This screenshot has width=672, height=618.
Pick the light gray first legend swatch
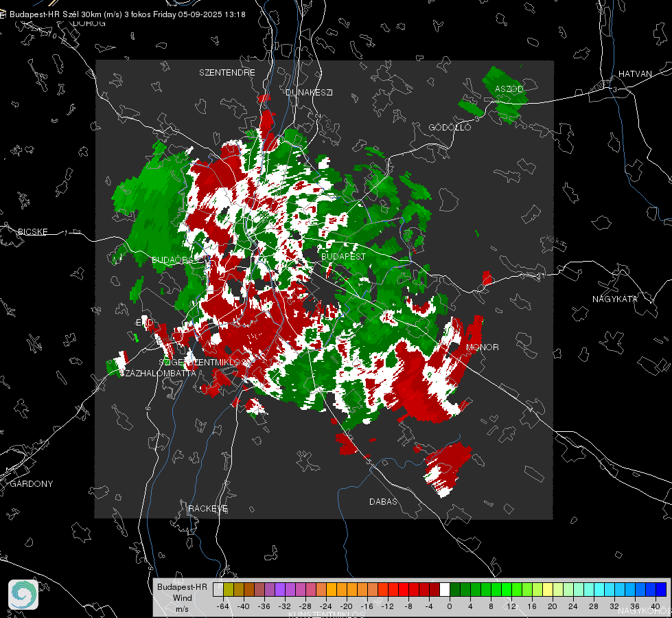218,590
